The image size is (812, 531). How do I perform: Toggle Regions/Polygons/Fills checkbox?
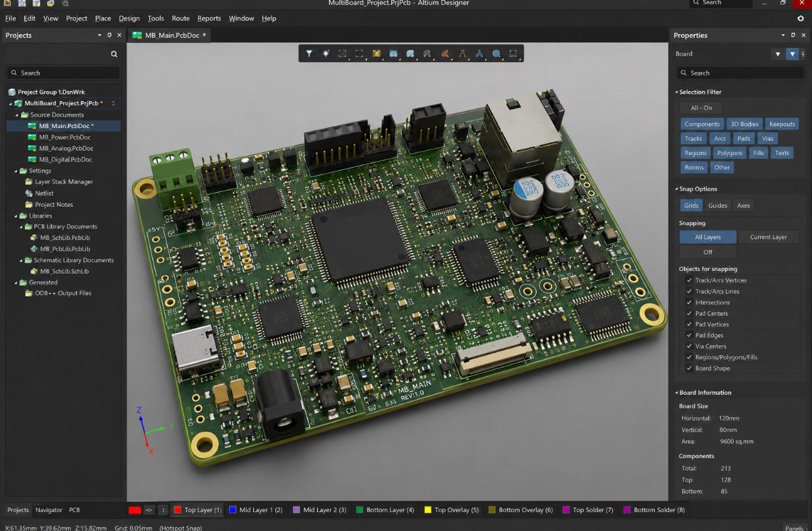click(x=689, y=357)
